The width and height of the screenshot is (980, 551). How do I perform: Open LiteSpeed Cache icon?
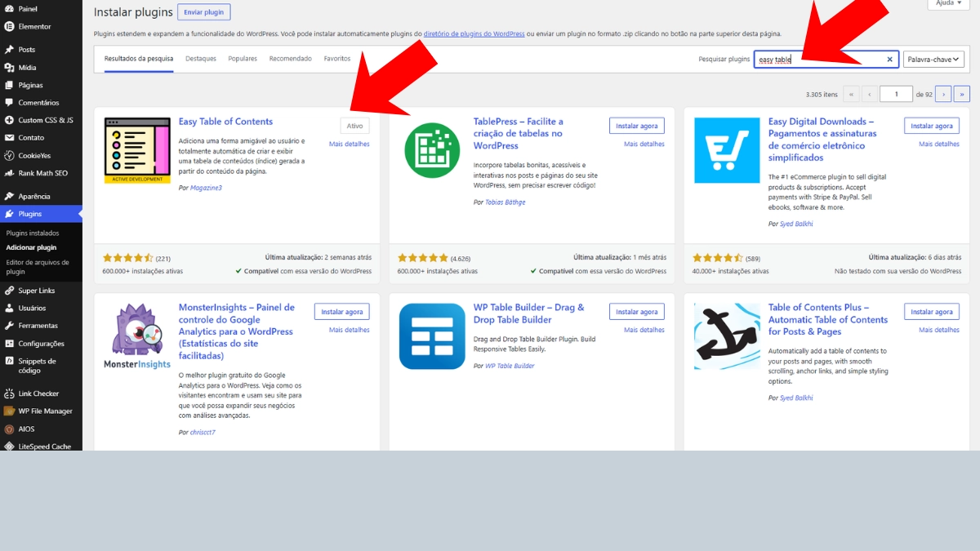[x=9, y=447]
